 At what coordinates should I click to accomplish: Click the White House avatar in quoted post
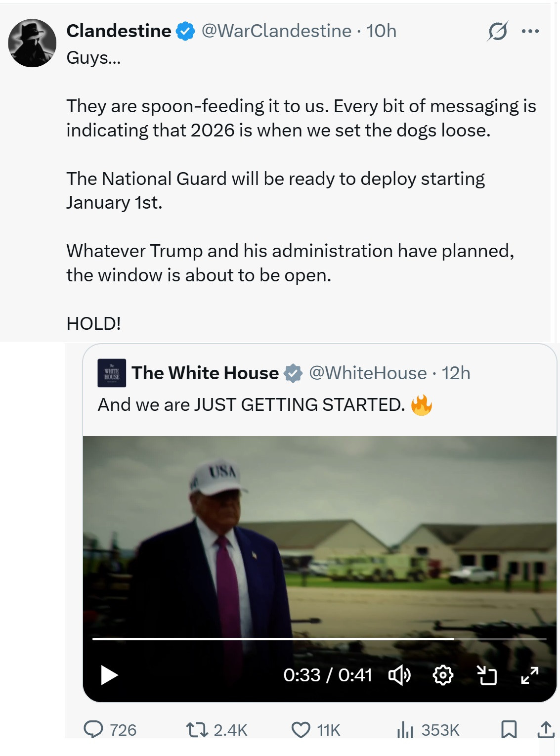click(x=112, y=373)
